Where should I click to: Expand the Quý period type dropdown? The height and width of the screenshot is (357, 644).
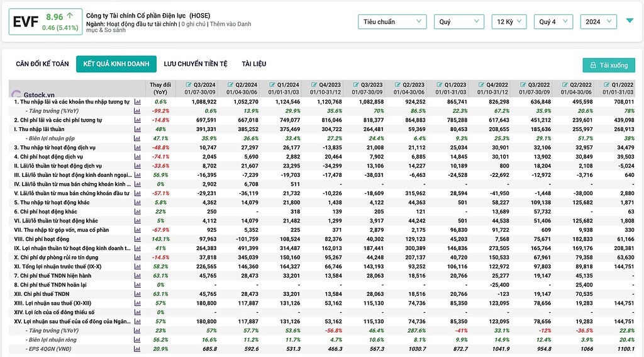click(x=458, y=22)
